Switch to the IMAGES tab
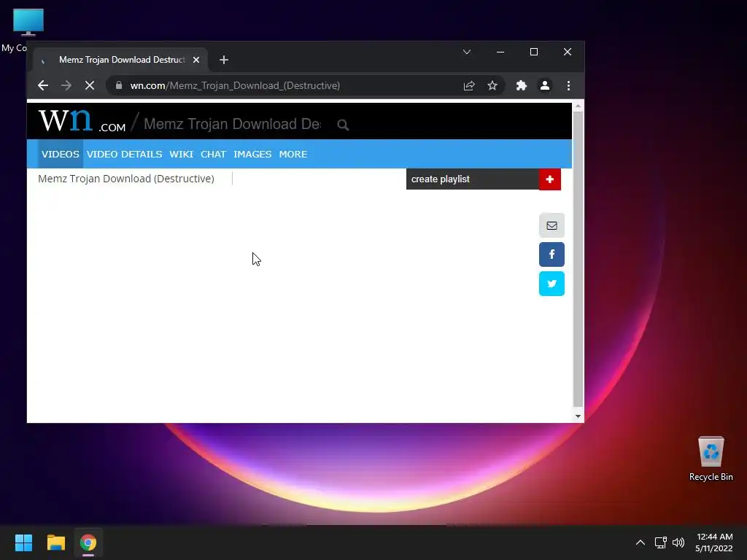The image size is (747, 560). pos(252,155)
